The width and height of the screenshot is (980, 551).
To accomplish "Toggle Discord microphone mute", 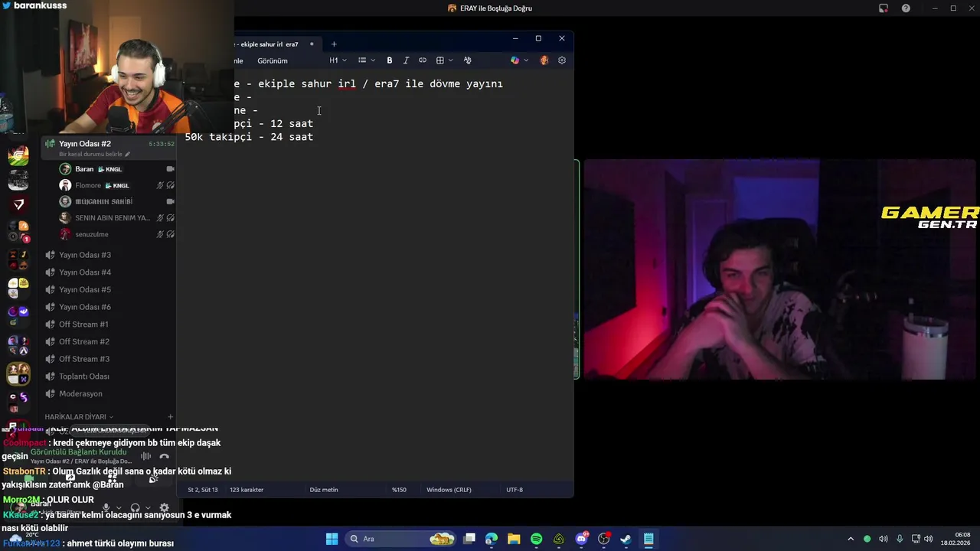I will tap(106, 507).
